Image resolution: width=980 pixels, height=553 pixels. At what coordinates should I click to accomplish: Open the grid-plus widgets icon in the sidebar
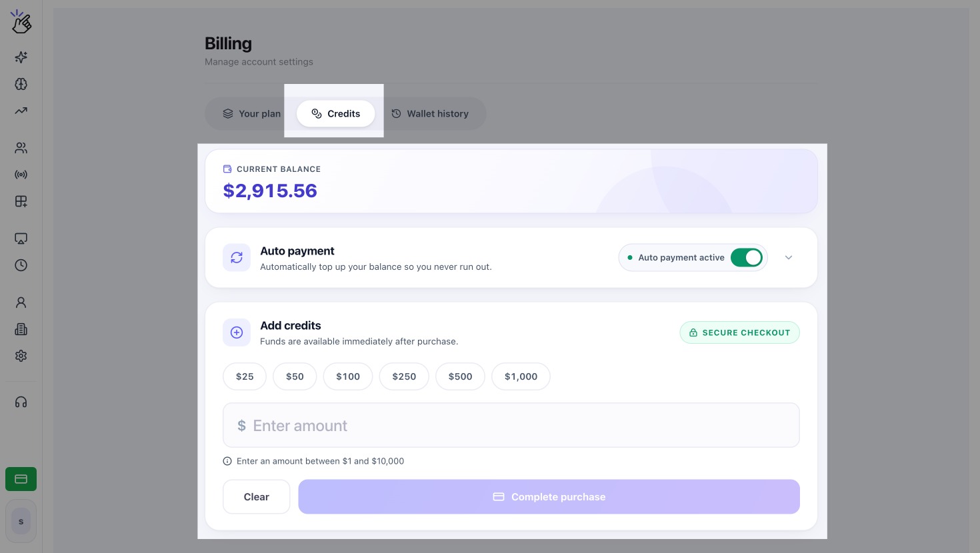[21, 201]
